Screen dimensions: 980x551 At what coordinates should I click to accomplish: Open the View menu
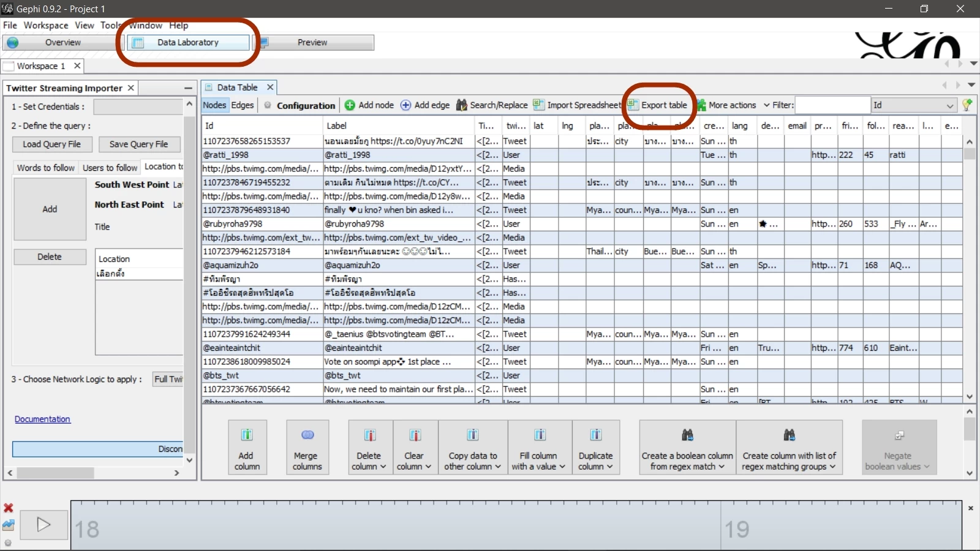(x=85, y=25)
